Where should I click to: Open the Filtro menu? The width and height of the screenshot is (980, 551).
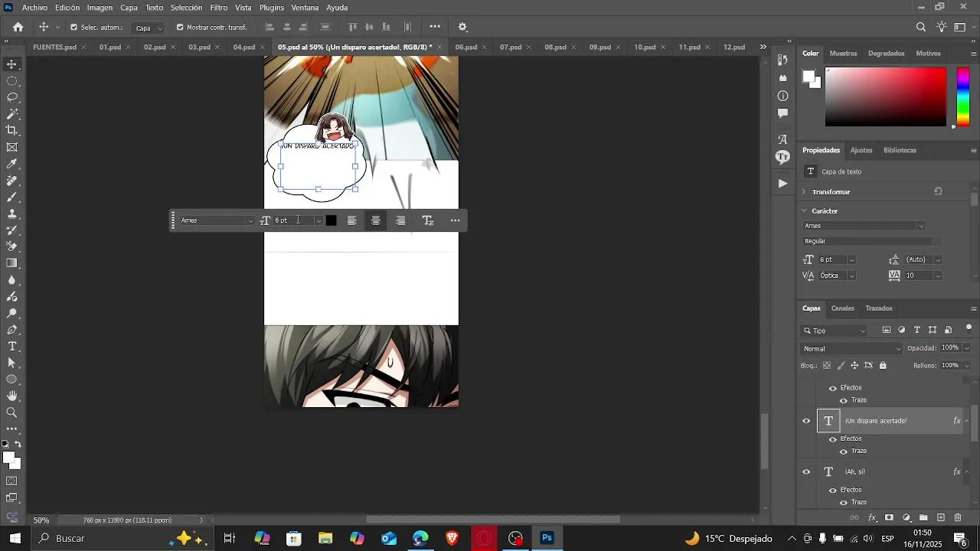[219, 8]
